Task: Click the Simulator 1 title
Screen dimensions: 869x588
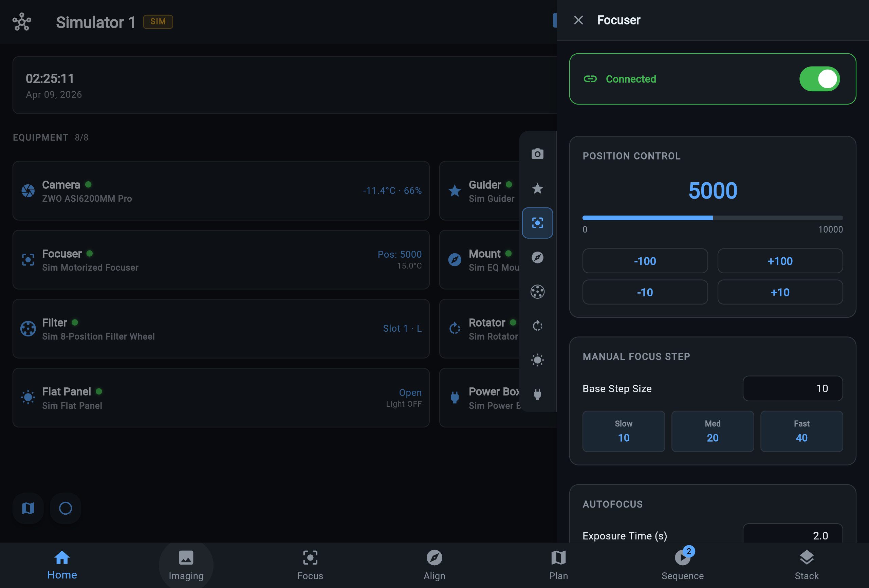Action: (96, 22)
